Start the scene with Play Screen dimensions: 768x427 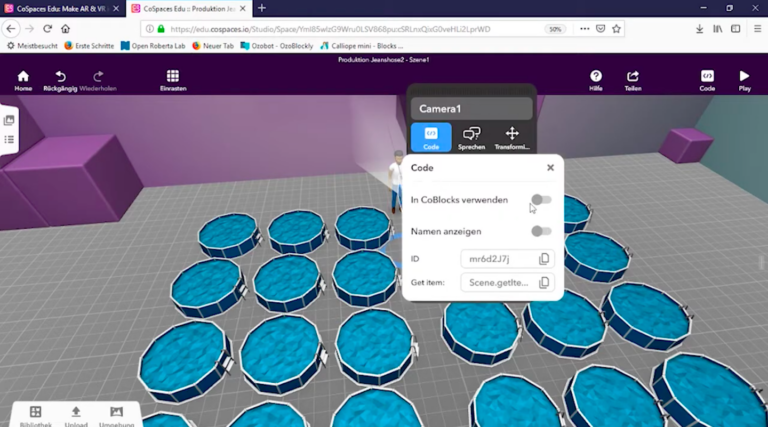[x=744, y=81]
